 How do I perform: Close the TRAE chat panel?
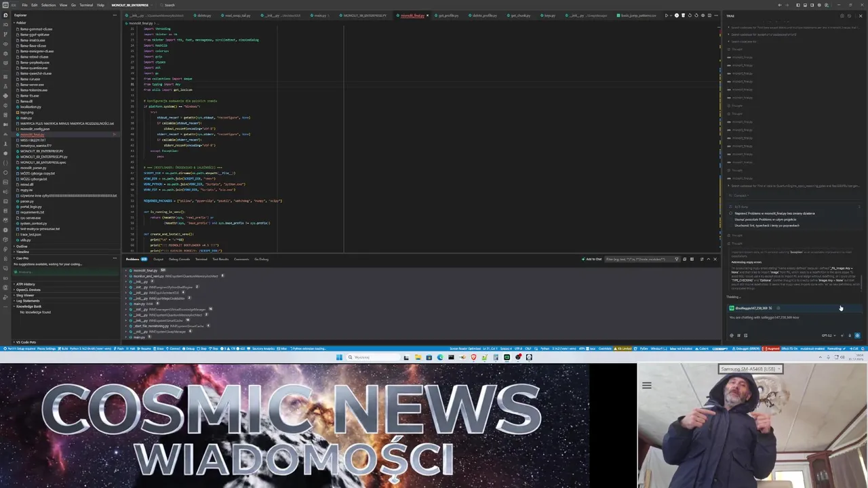(x=861, y=16)
